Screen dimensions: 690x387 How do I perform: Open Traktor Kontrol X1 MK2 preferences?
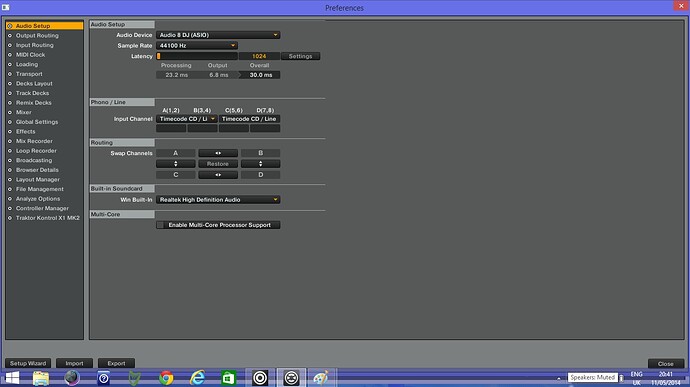pos(48,218)
